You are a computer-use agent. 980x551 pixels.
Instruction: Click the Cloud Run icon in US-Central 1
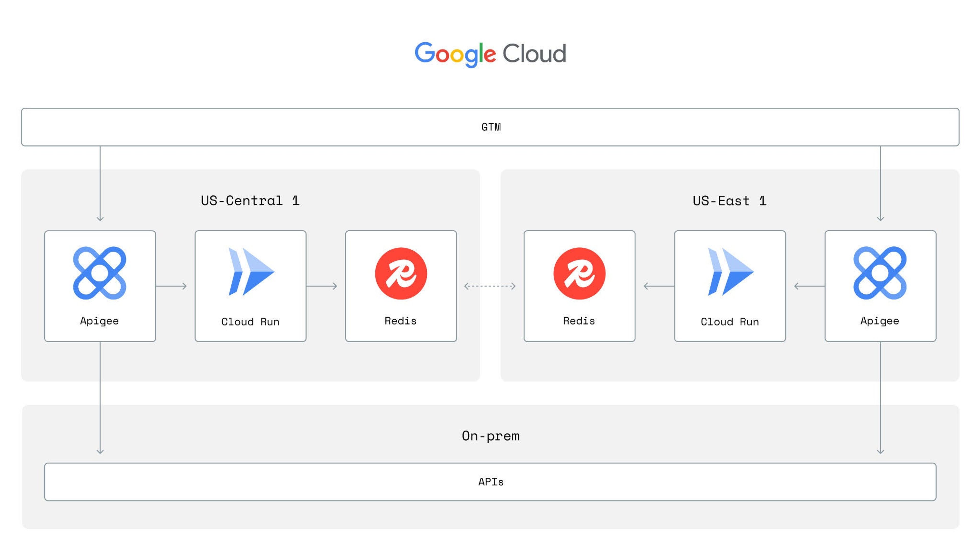coord(251,271)
